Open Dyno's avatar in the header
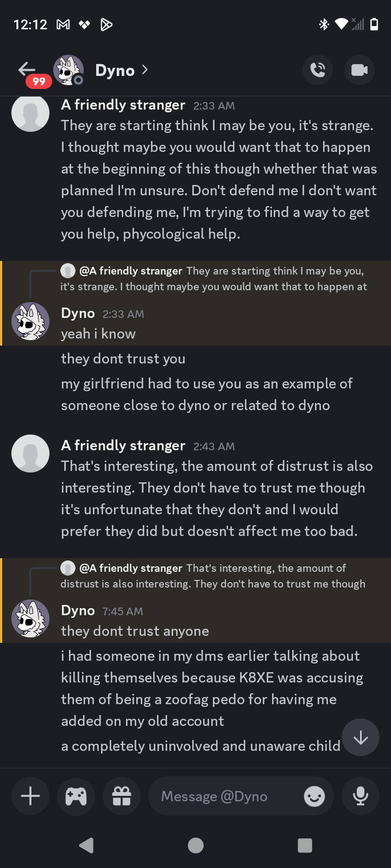The image size is (391, 868). click(68, 70)
